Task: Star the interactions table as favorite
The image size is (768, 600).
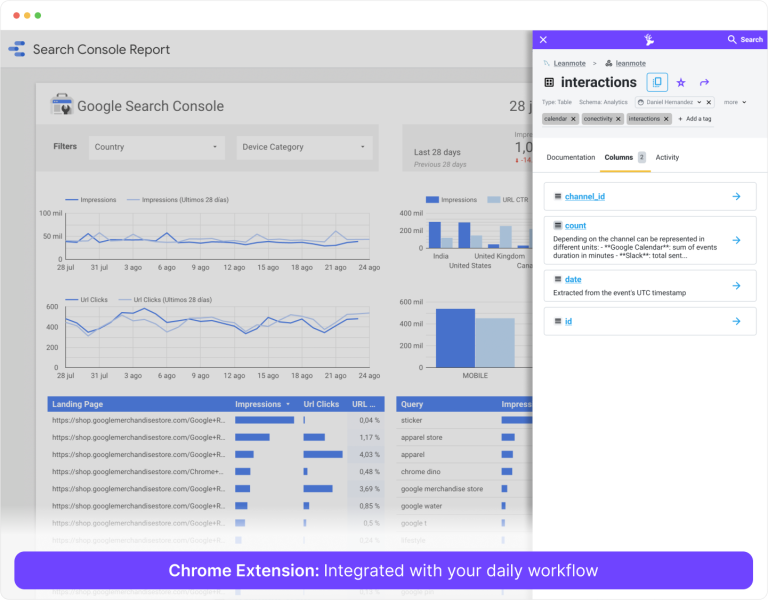Action: coord(681,82)
